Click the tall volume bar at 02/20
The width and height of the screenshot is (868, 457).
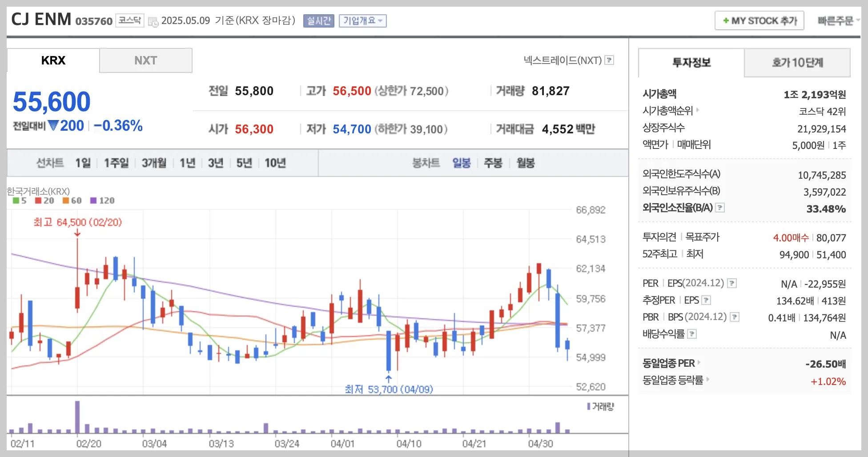tap(77, 417)
